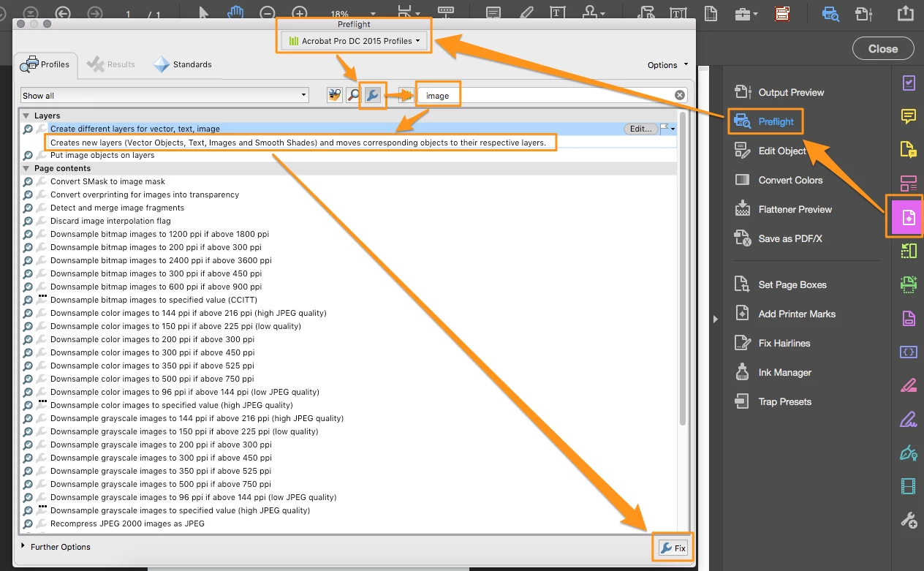Image resolution: width=924 pixels, height=571 pixels.
Task: Open Add Printer Marks
Action: [785, 314]
